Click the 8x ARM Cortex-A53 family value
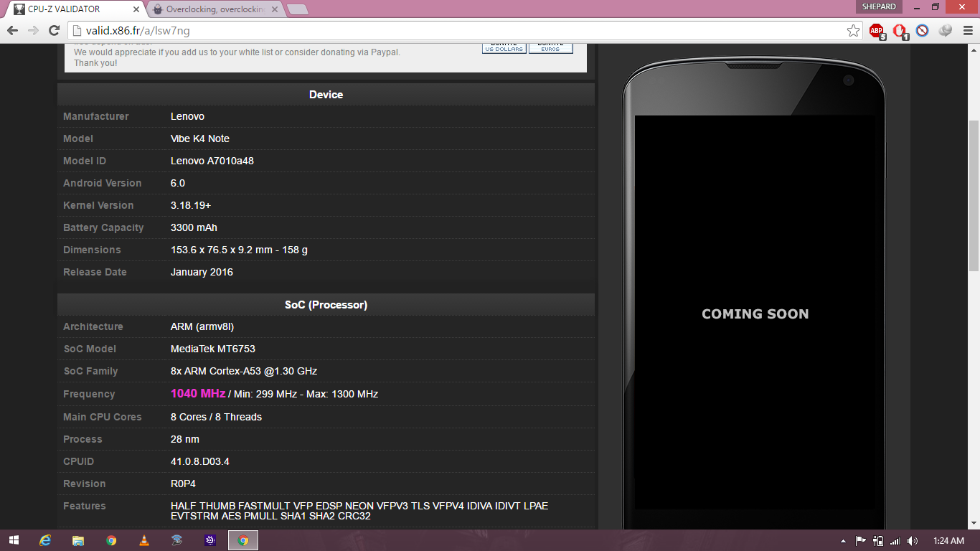The height and width of the screenshot is (551, 980). pyautogui.click(x=244, y=371)
